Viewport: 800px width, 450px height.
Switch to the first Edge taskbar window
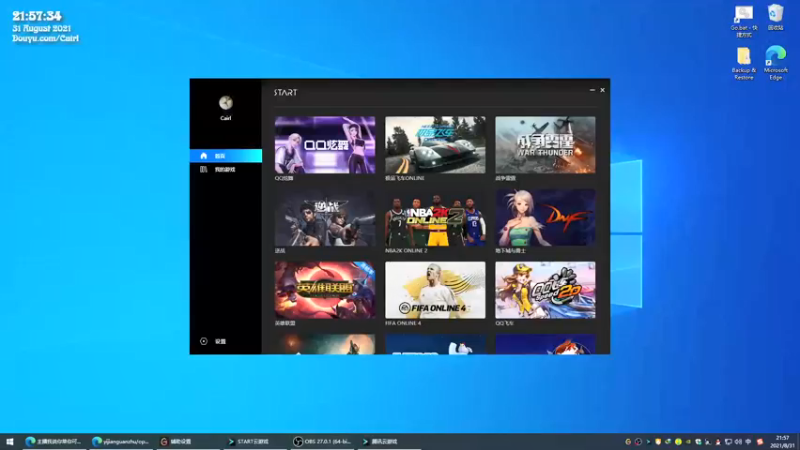tap(54, 442)
